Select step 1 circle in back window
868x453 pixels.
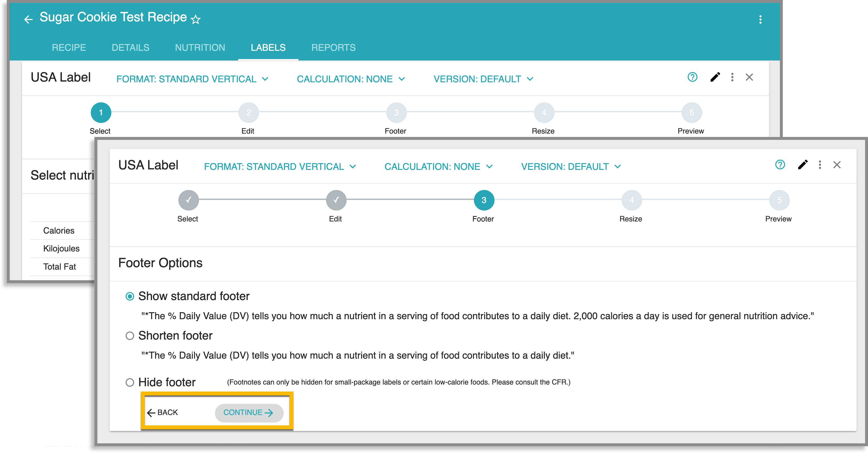coord(101,113)
